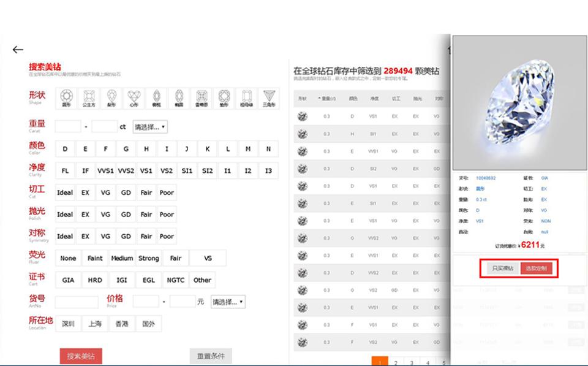Click a diamond shape icon in the results table

(x=302, y=116)
